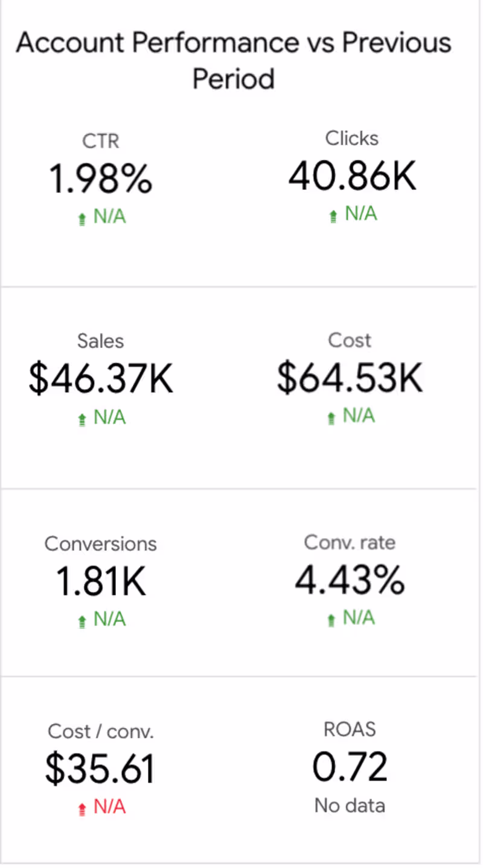Image resolution: width=483 pixels, height=868 pixels.
Task: Select the Sales $46.37K value
Action: [100, 379]
